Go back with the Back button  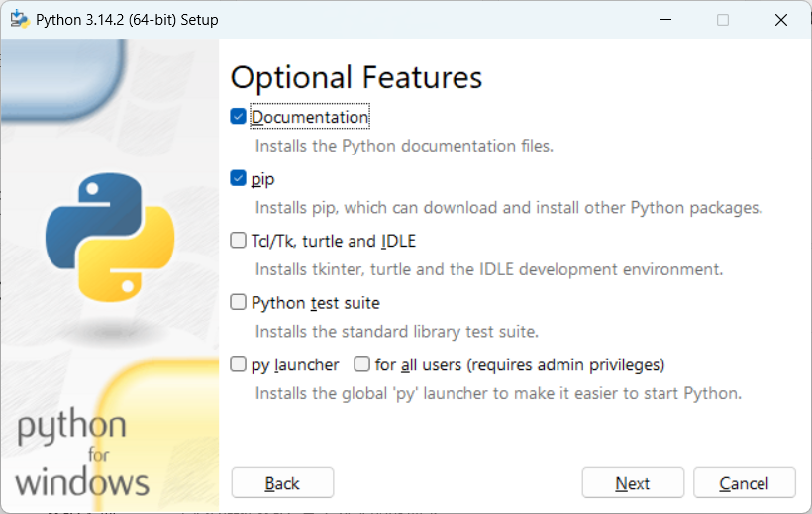pos(282,483)
